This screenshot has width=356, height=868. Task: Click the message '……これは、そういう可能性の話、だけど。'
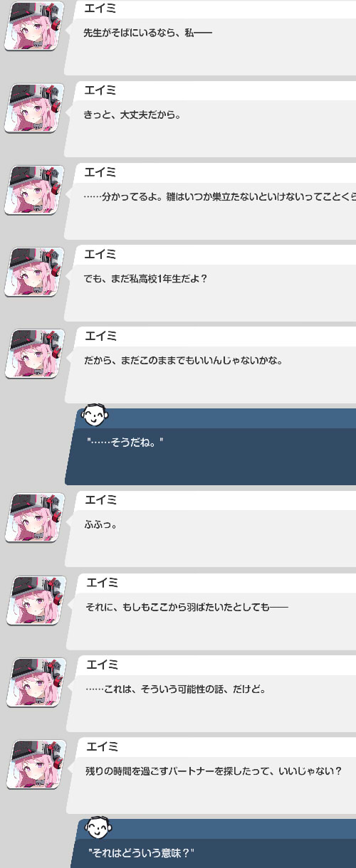click(175, 689)
